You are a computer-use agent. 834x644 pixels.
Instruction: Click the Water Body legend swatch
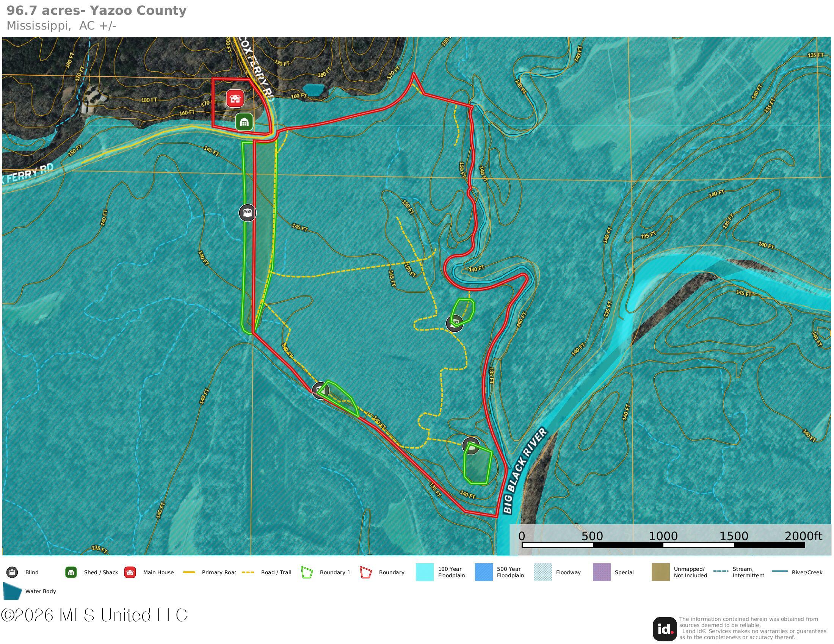click(x=12, y=591)
